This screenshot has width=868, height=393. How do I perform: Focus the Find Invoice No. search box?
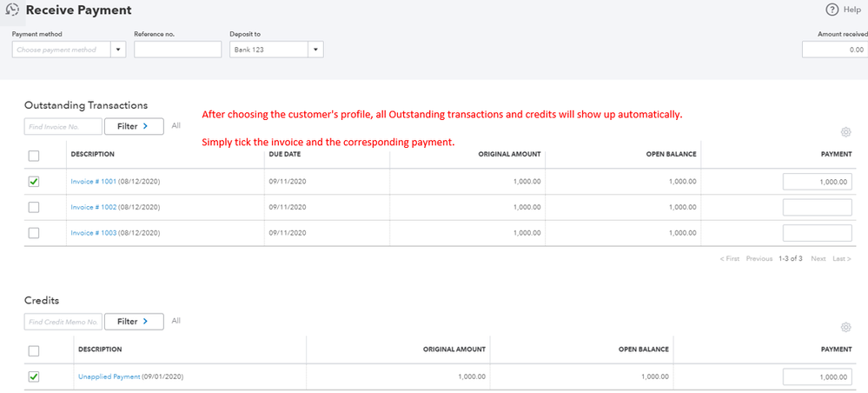tap(63, 126)
